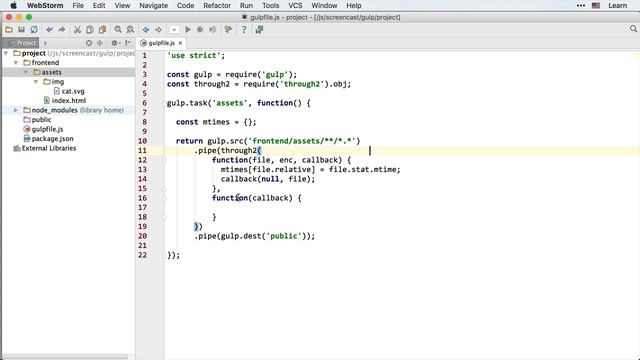Screen dimensions: 640x360
Task: Collapse the img folder
Action: tap(36, 82)
